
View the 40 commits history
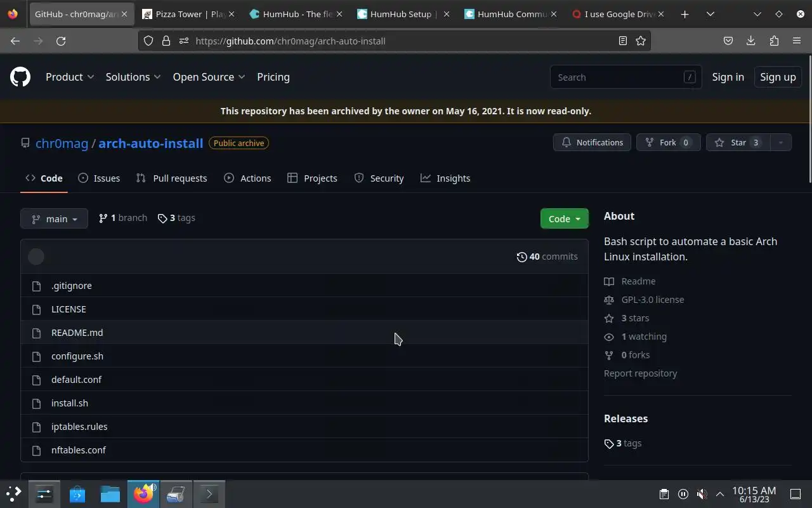click(547, 257)
